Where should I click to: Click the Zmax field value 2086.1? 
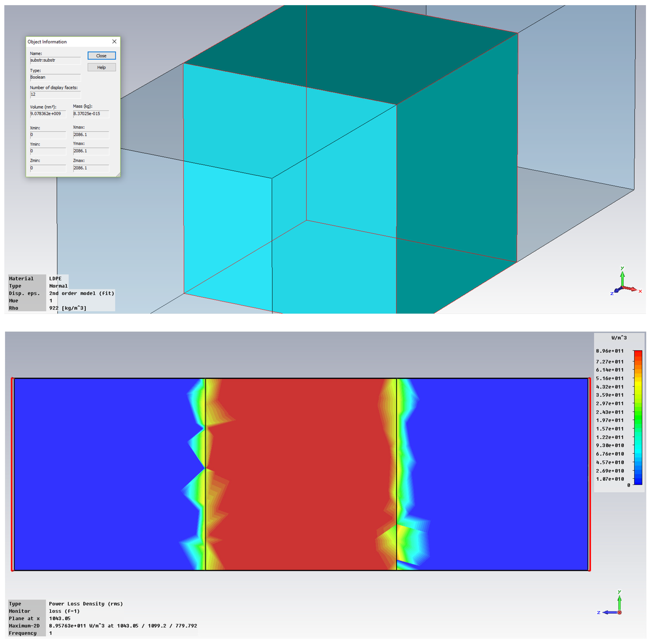pos(91,168)
